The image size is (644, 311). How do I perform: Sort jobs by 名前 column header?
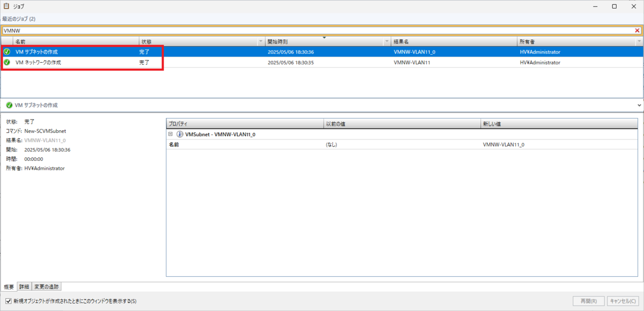75,41
